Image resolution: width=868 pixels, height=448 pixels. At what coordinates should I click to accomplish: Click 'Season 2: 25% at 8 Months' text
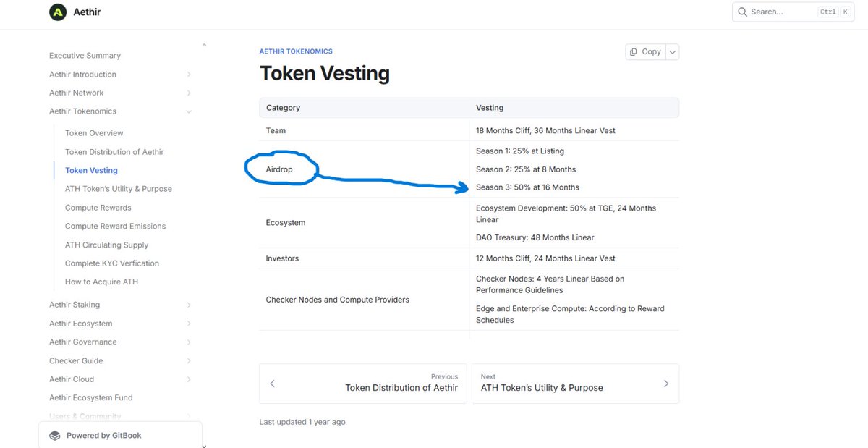point(526,169)
